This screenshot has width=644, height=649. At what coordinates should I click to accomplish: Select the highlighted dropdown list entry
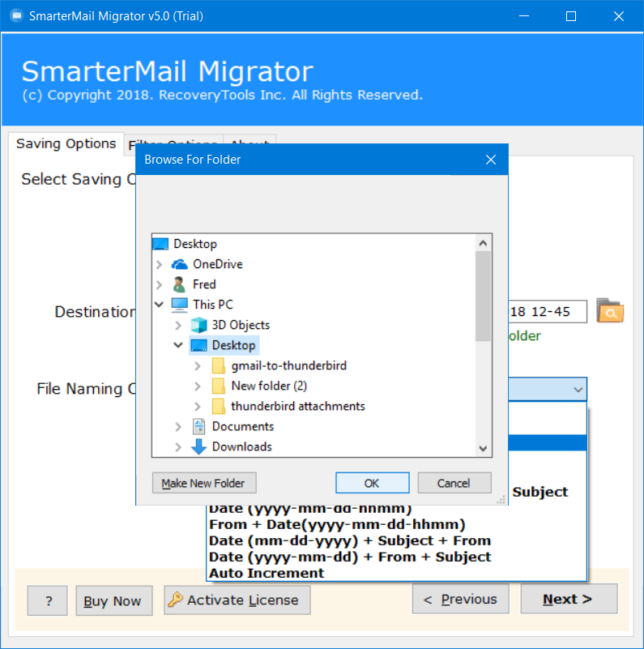point(547,443)
